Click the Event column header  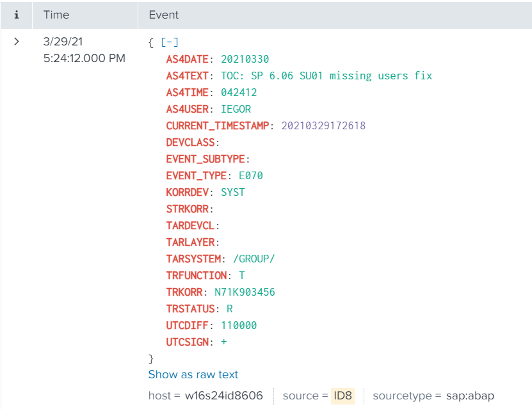(x=164, y=15)
